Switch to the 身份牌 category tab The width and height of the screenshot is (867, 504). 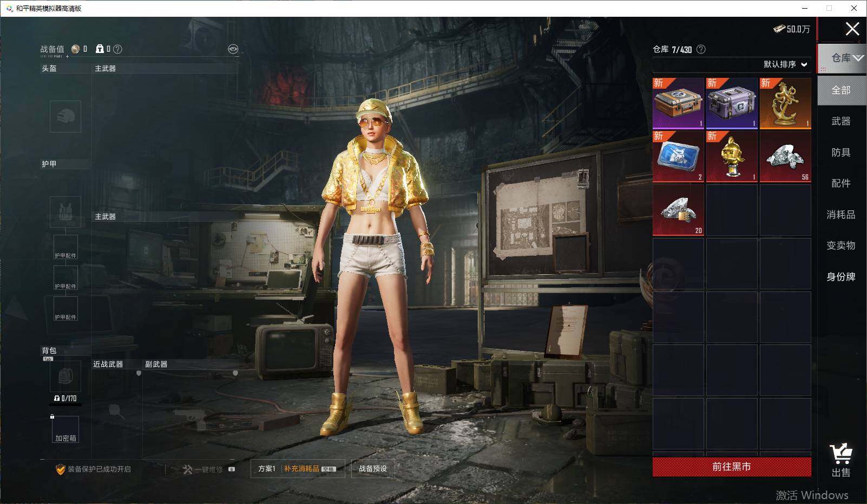[841, 277]
